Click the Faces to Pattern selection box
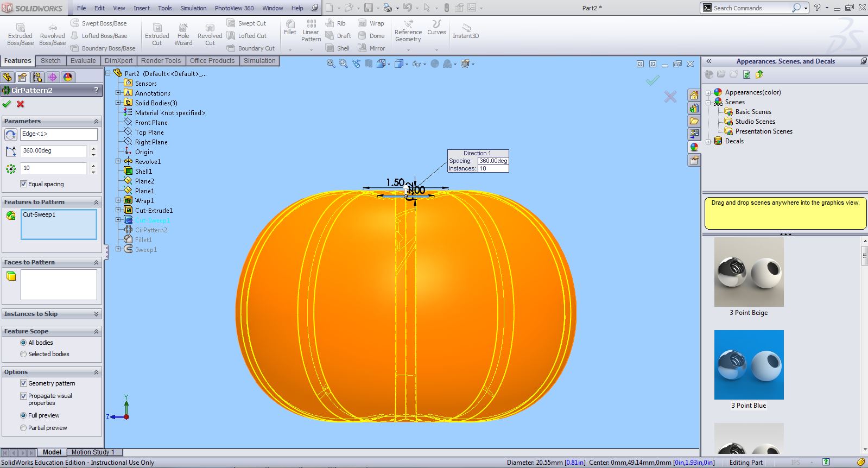 tap(59, 284)
